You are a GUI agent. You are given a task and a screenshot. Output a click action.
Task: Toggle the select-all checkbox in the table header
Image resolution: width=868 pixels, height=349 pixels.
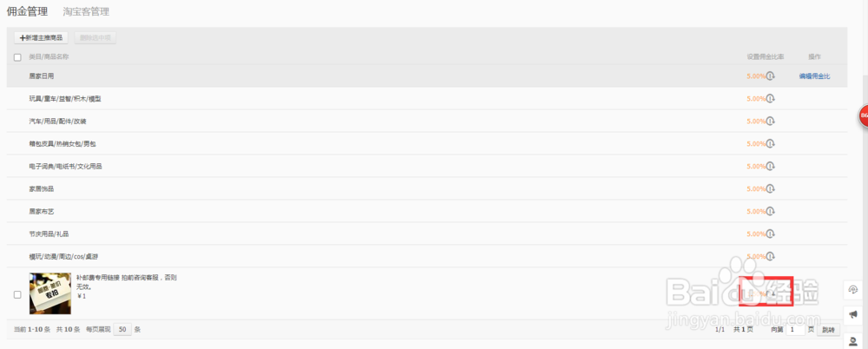(x=17, y=57)
